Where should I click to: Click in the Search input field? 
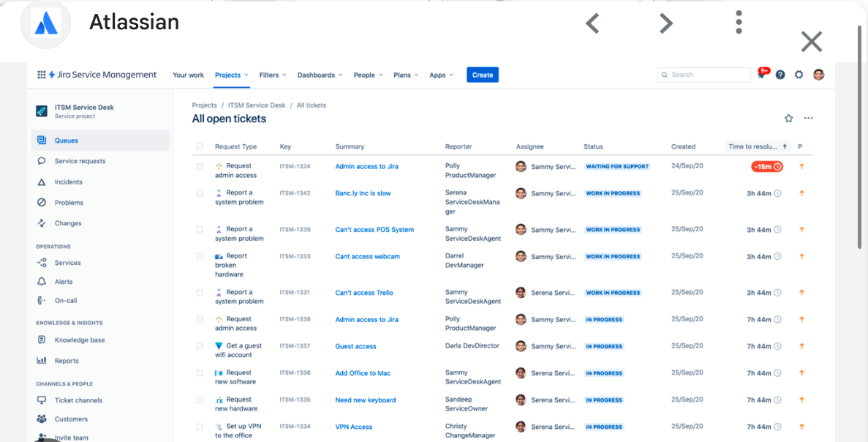pyautogui.click(x=704, y=75)
